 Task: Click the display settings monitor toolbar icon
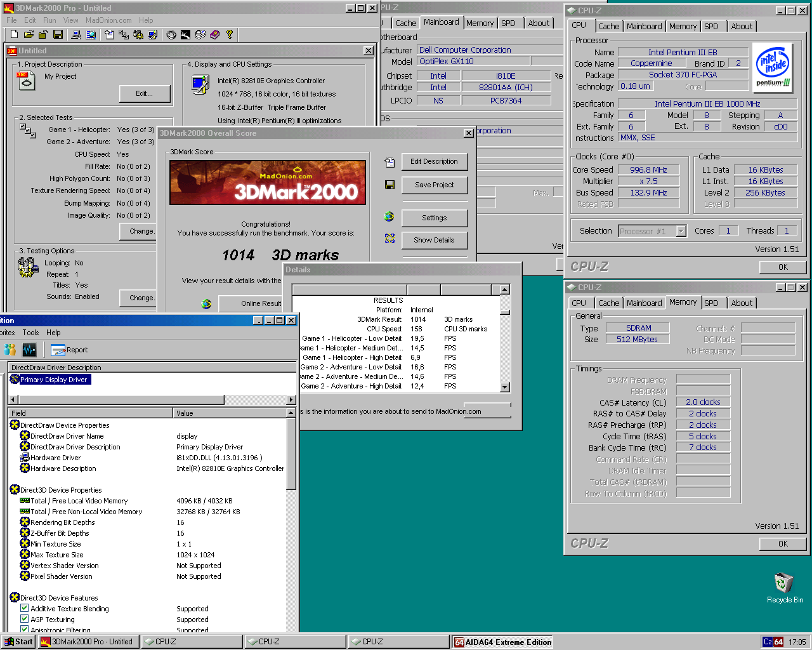click(x=152, y=34)
